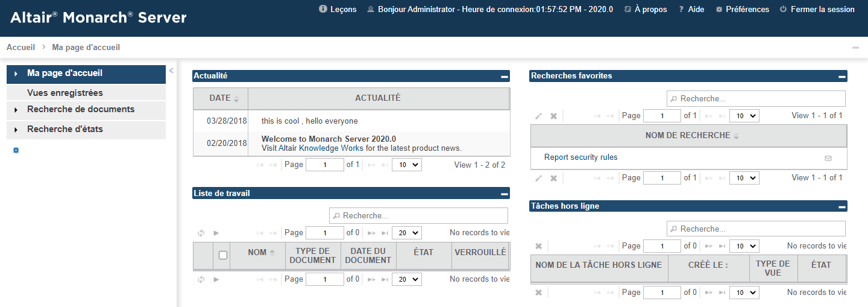The height and width of the screenshot is (307, 868).
Task: Open the rows-per-page dropdown below the Recherches favorites table
Action: pos(744,178)
